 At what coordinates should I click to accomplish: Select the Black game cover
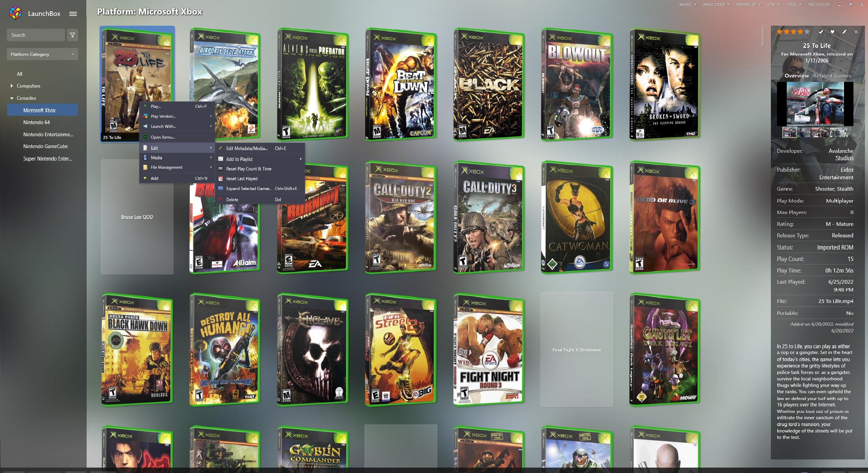pyautogui.click(x=489, y=85)
